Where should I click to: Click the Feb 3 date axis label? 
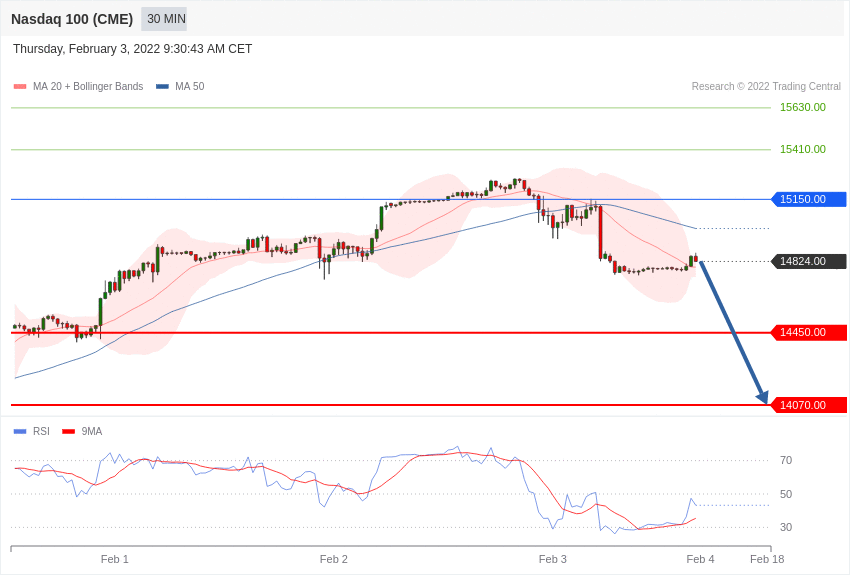[553, 559]
